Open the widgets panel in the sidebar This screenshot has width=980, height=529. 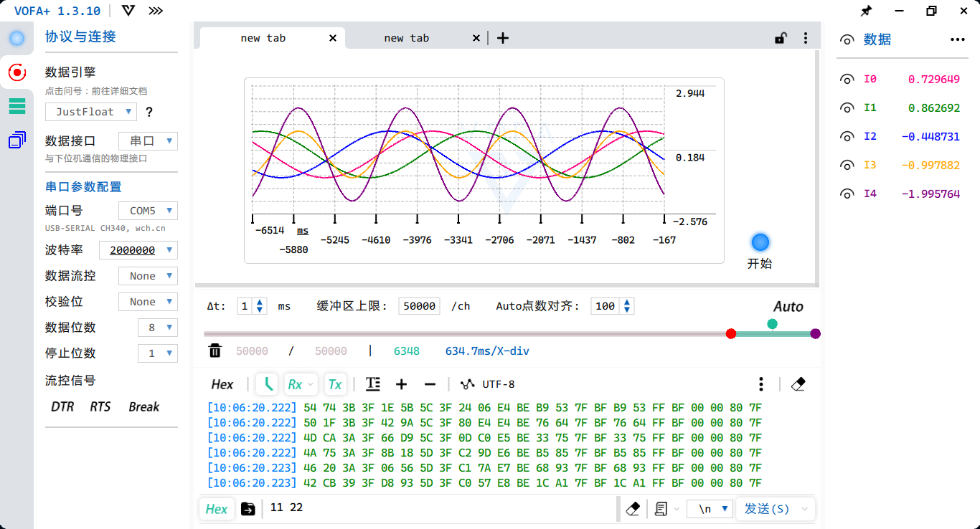point(16,139)
